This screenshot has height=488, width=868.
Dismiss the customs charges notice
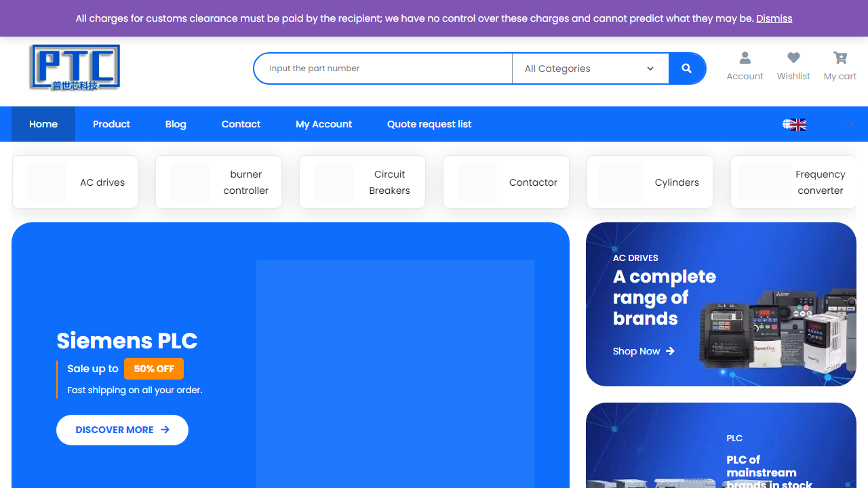click(774, 18)
